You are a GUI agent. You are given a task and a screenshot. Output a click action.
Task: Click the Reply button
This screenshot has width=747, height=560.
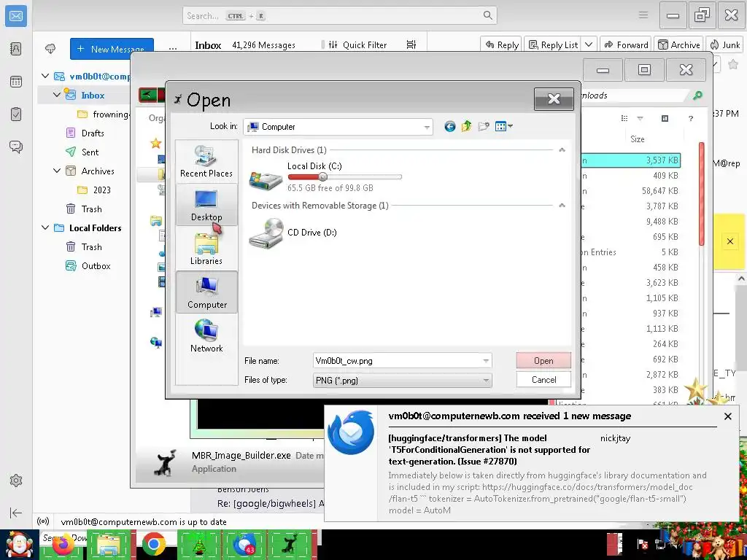(x=502, y=44)
